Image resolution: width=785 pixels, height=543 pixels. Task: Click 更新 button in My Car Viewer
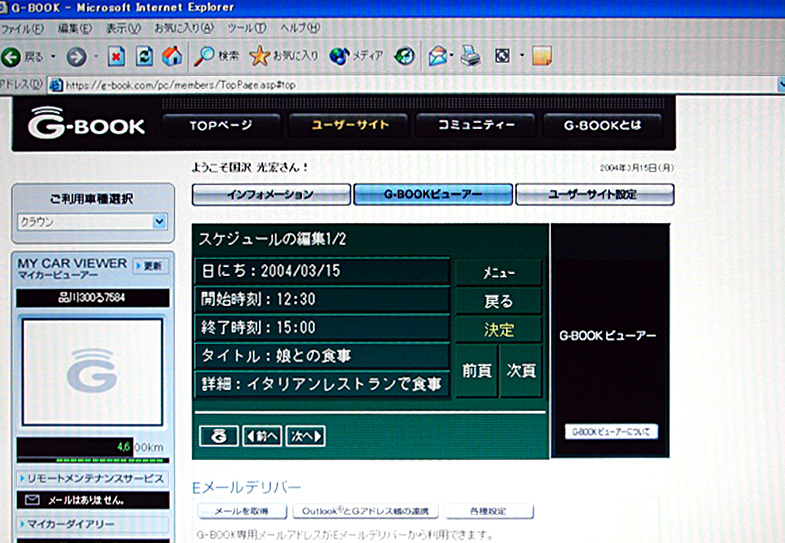151,266
